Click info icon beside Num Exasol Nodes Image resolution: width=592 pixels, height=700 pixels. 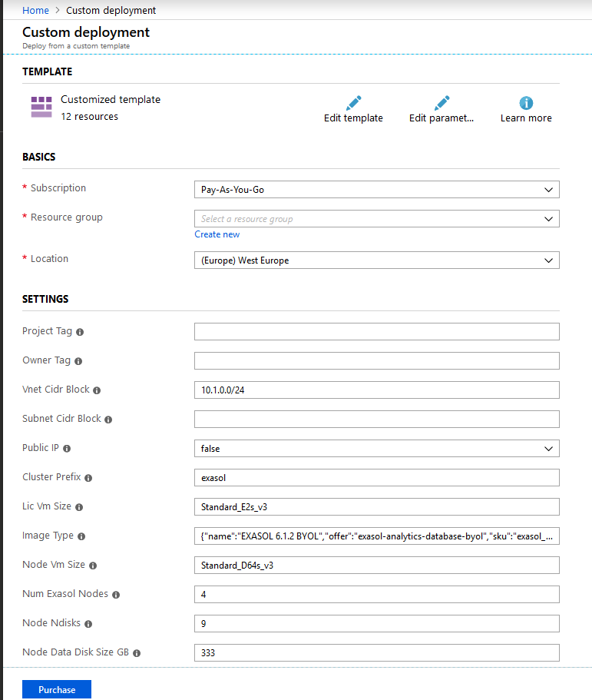click(116, 595)
